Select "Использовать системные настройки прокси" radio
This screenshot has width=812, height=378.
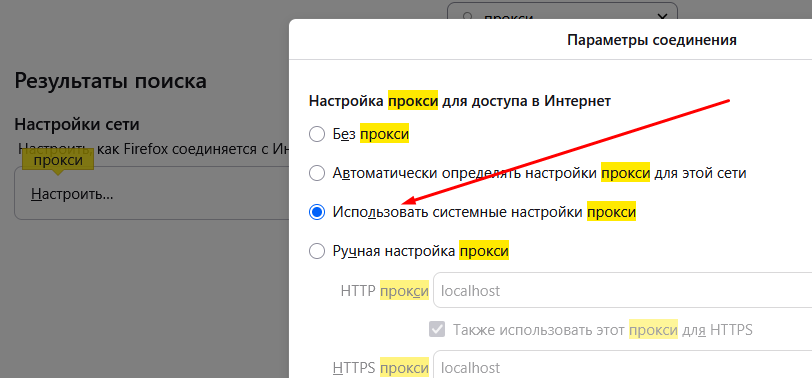316,212
